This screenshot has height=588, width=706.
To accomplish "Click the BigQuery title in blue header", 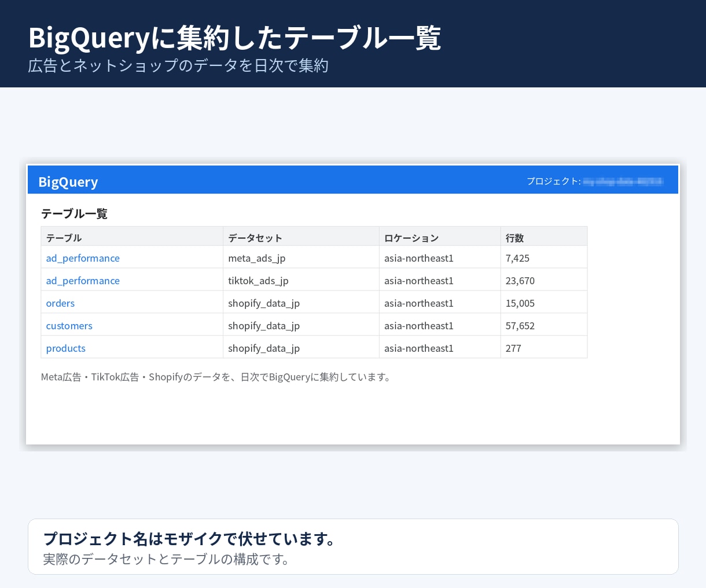I will [68, 182].
